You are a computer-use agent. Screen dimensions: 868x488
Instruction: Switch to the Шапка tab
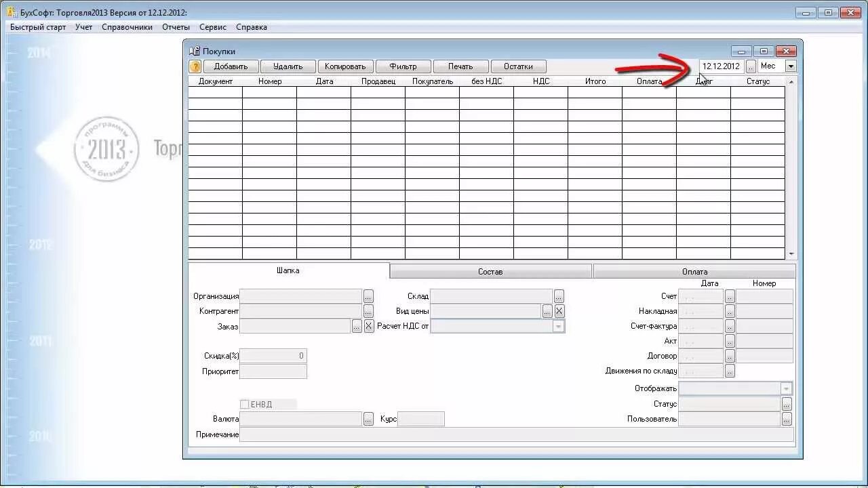coord(288,270)
